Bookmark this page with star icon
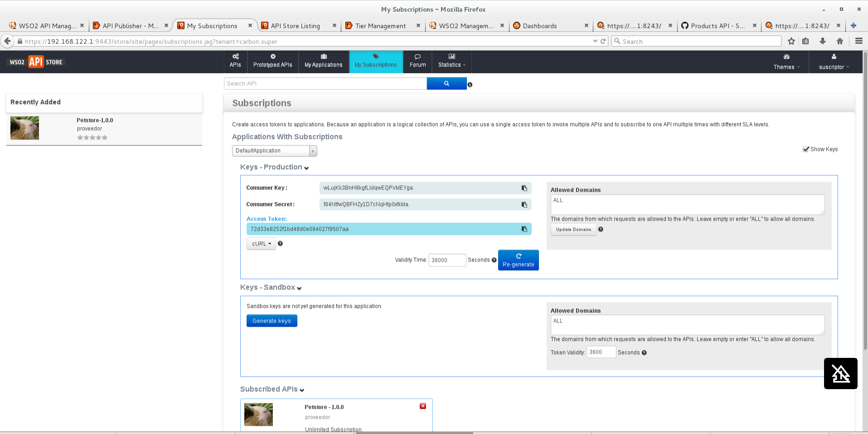The width and height of the screenshot is (868, 434). pyautogui.click(x=791, y=41)
